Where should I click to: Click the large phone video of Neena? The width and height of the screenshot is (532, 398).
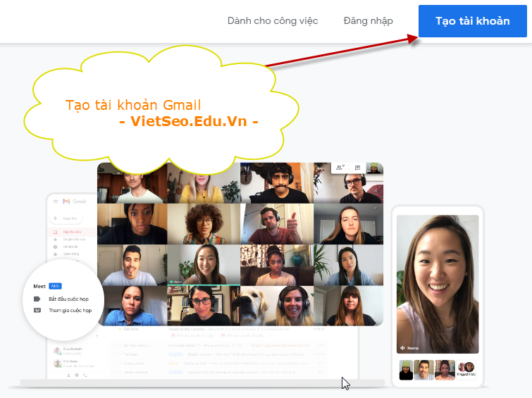(x=437, y=282)
